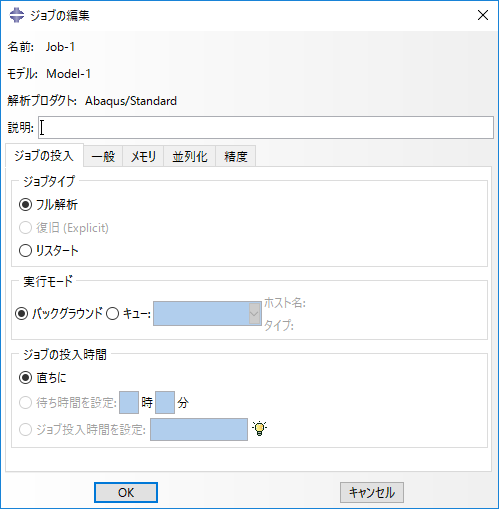Close the ジョブの編集 dialog window
Viewport: 499px width, 509px height.
coord(483,15)
